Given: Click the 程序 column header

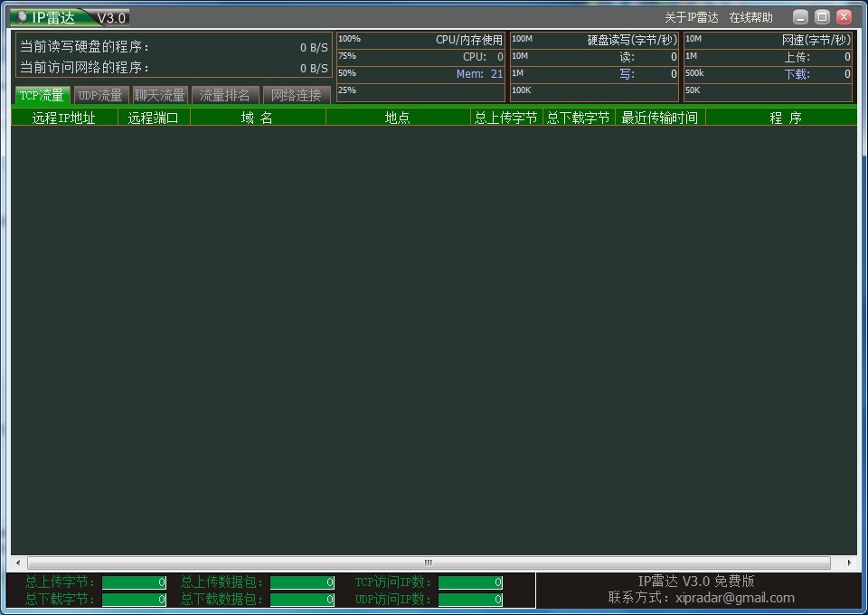Looking at the screenshot, I should pyautogui.click(x=785, y=118).
